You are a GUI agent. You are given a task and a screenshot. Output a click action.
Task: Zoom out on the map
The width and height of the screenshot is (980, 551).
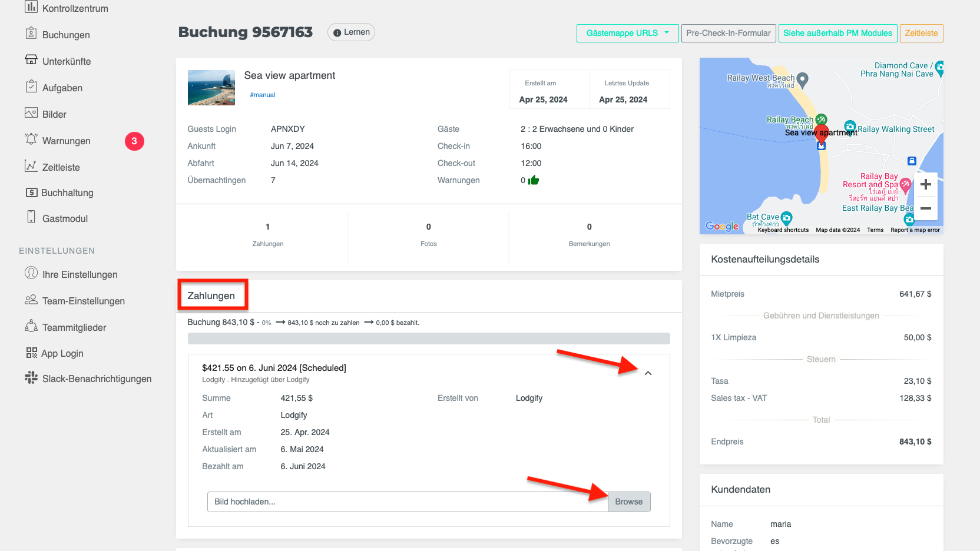tap(925, 208)
